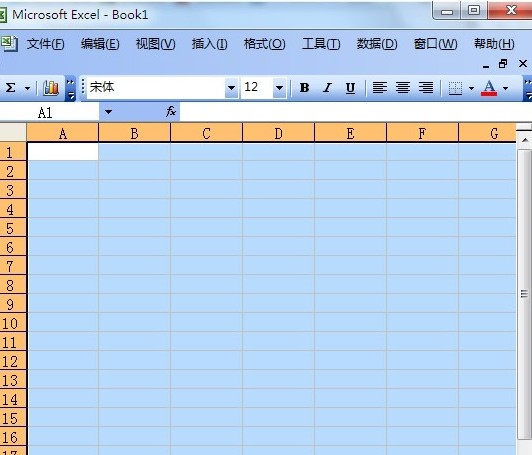The image size is (532, 455).
Task: Open the Chart Wizard icon
Action: click(51, 88)
